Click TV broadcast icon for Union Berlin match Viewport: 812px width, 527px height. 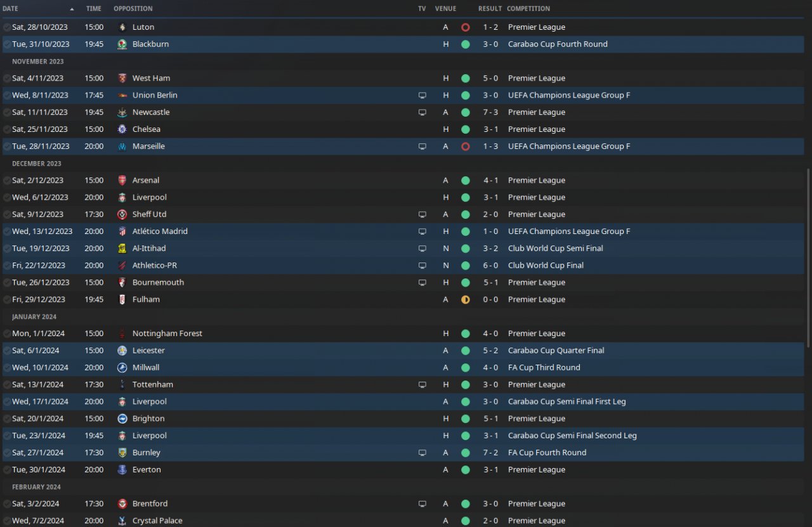tap(422, 95)
